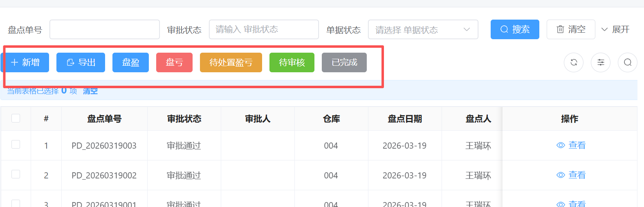Open the 单据状态 dropdown
This screenshot has height=207, width=644.
[x=423, y=30]
